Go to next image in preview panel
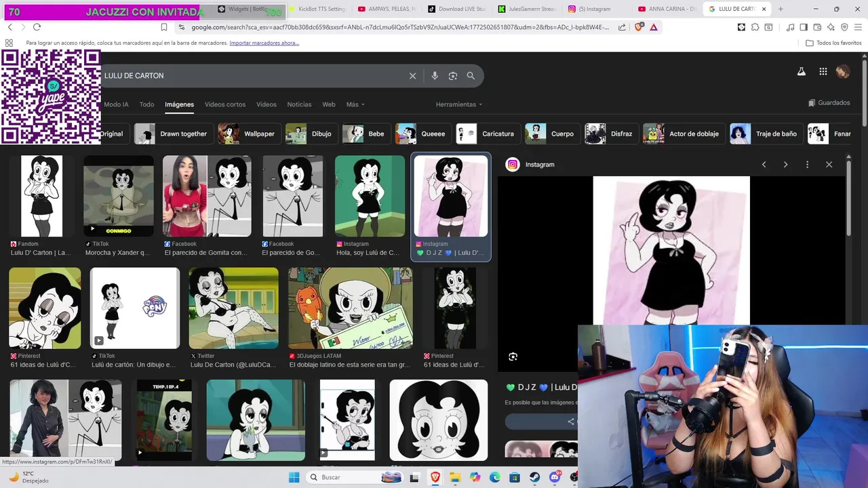Viewport: 868px width, 488px height. coord(785,165)
